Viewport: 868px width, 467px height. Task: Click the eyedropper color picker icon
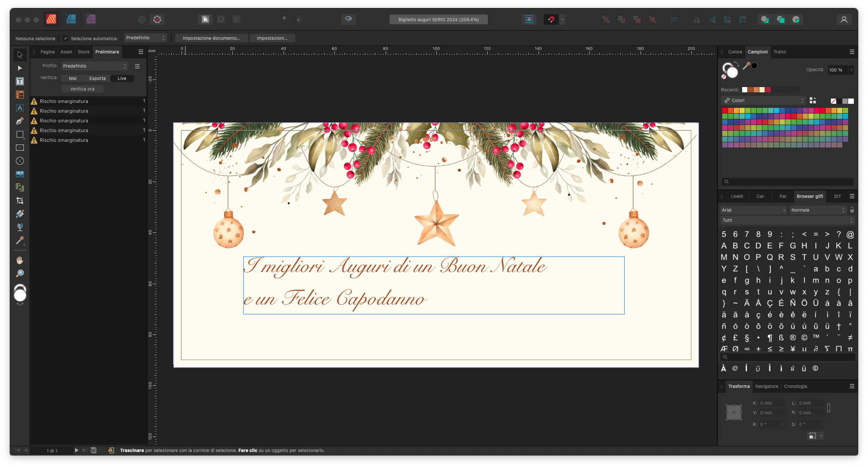tap(747, 66)
